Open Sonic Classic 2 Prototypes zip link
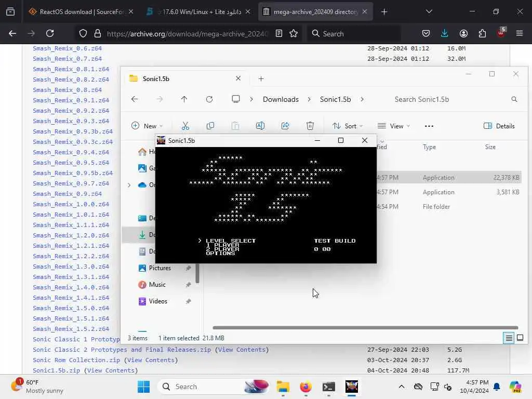Image resolution: width=532 pixels, height=399 pixels. 122,350
